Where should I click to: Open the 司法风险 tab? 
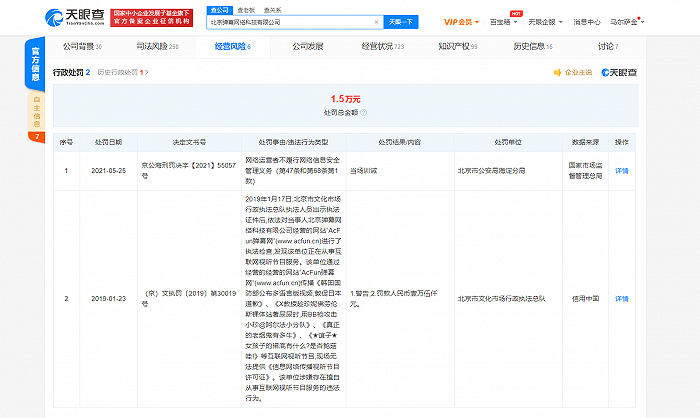click(157, 46)
